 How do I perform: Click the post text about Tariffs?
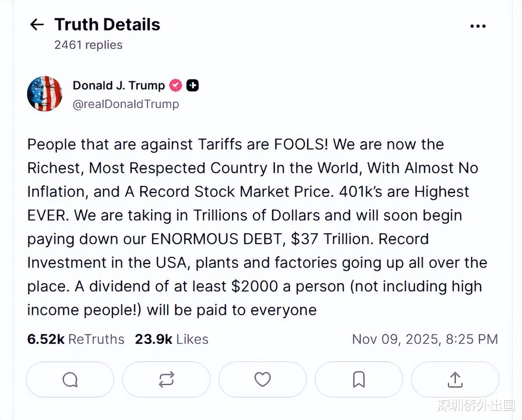point(235,145)
